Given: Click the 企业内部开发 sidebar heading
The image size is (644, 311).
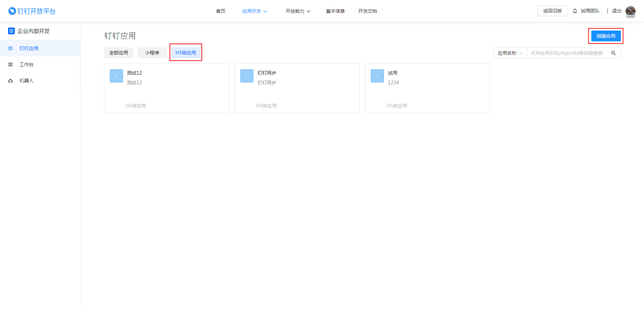Looking at the screenshot, I should (34, 31).
